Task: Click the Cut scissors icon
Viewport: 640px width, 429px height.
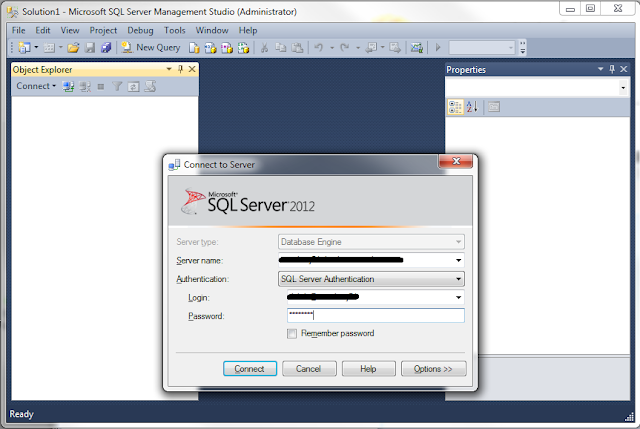Action: click(x=264, y=48)
